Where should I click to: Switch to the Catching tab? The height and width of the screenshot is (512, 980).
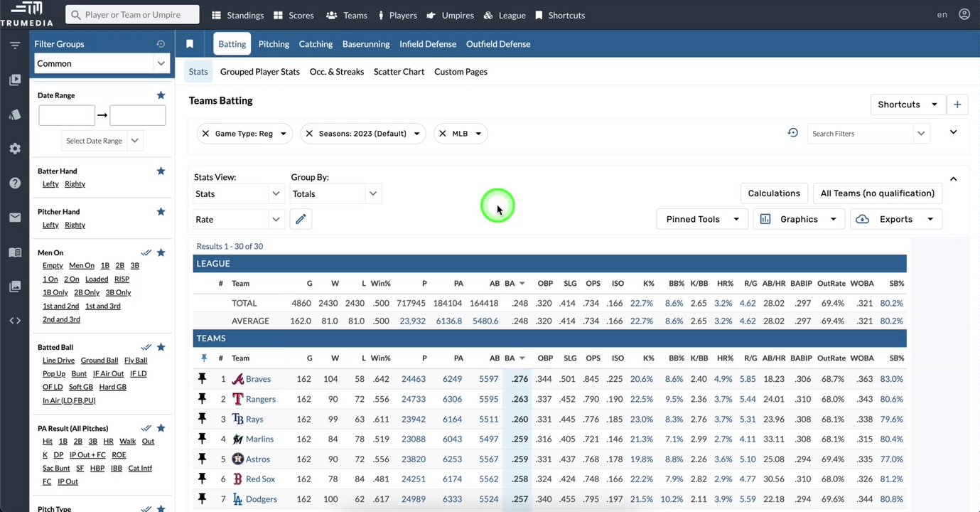316,44
